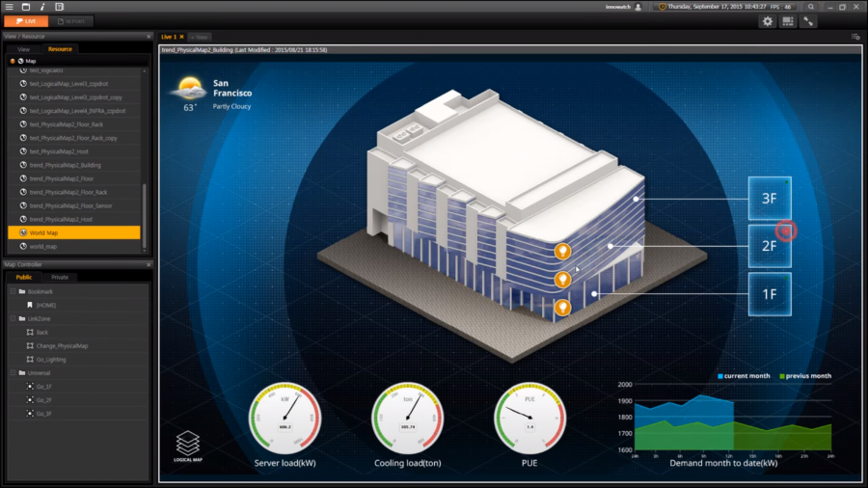Viewport: 868px width, 488px height.
Task: Click the resource list scrollbar
Action: tap(145, 216)
